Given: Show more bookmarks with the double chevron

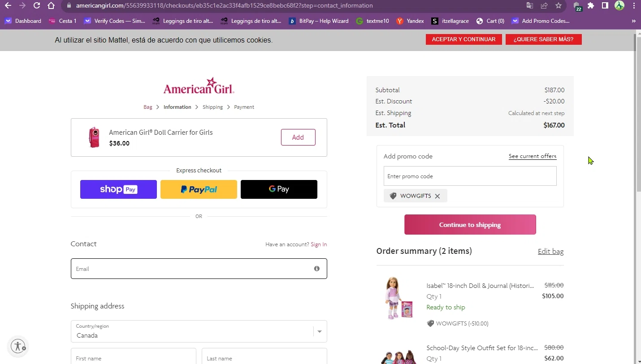Looking at the screenshot, I should pos(633,21).
